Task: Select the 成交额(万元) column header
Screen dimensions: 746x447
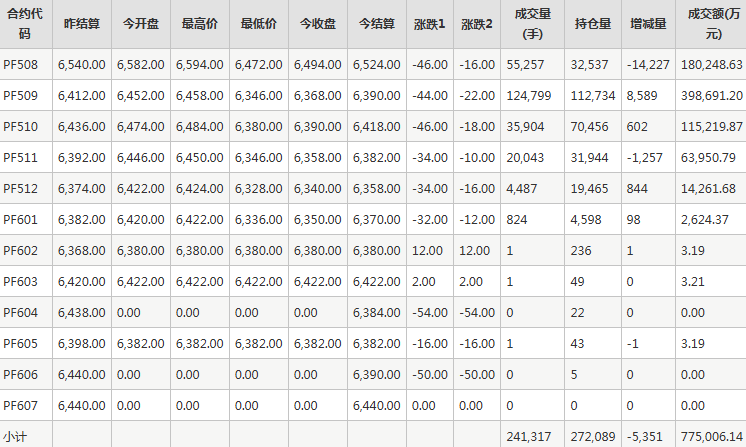Action: point(713,24)
